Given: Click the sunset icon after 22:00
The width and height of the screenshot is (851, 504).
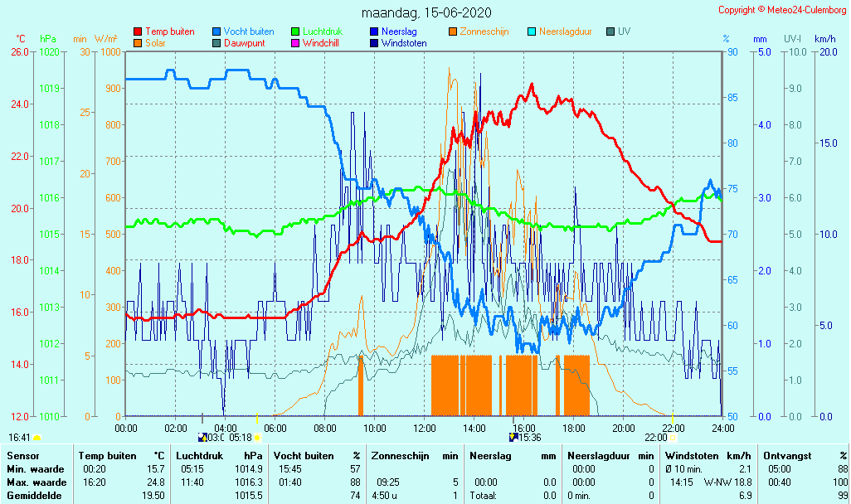Looking at the screenshot, I should (x=673, y=437).
